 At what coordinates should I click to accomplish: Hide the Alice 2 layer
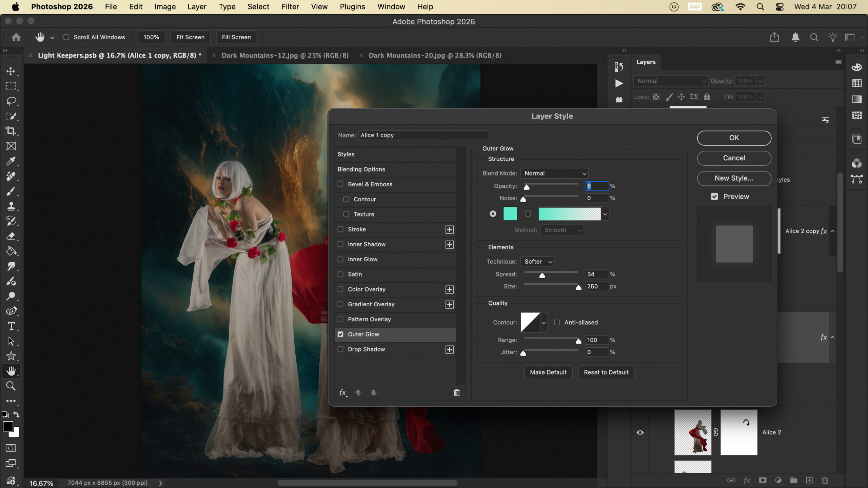pos(640,432)
